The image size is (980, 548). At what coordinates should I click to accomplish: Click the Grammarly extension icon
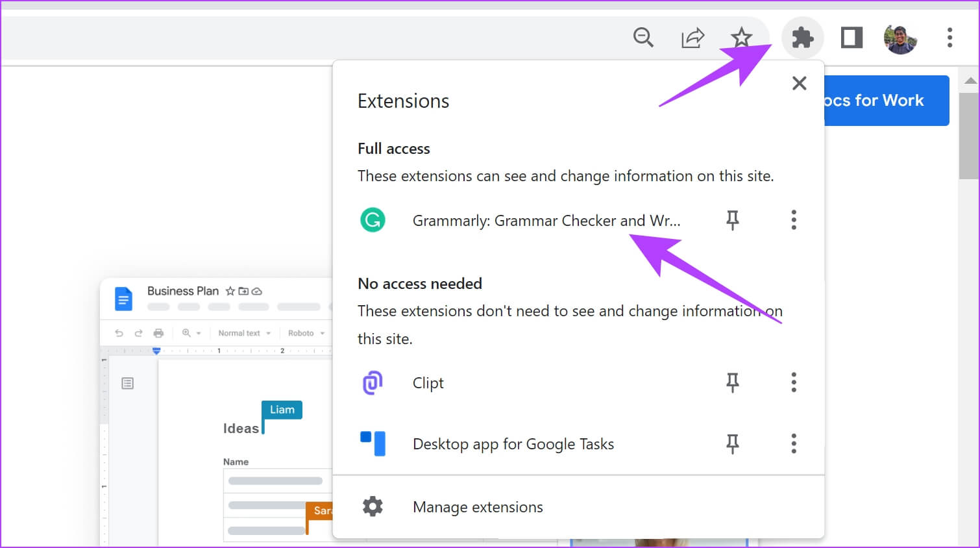373,220
